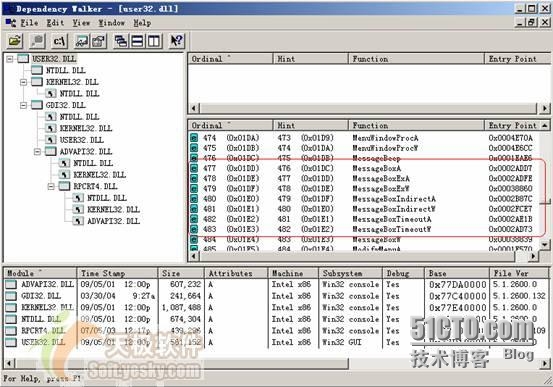Collapse the root USER32.DLL tree node
Image resolution: width=553 pixels, height=387 pixels.
(10, 59)
